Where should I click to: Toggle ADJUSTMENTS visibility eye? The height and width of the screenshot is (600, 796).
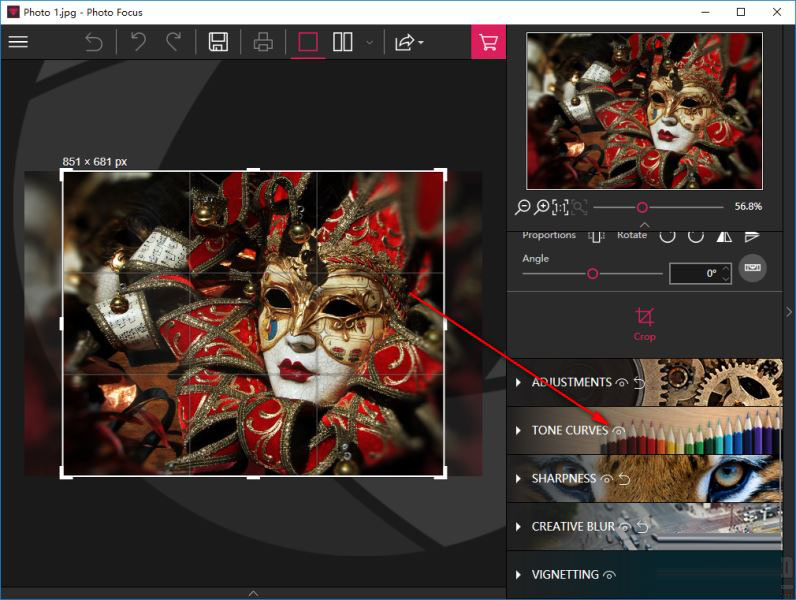point(621,383)
